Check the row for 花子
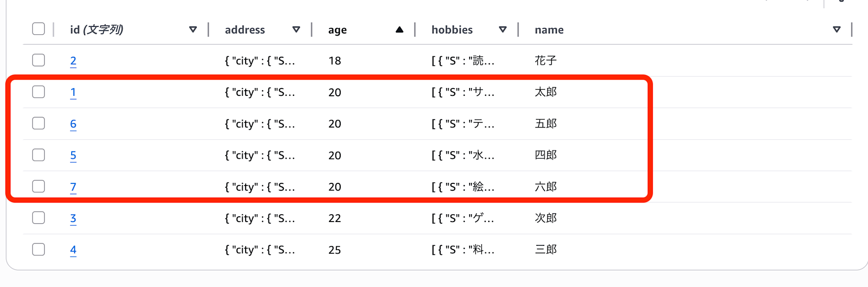This screenshot has width=868, height=287. pos(38,60)
